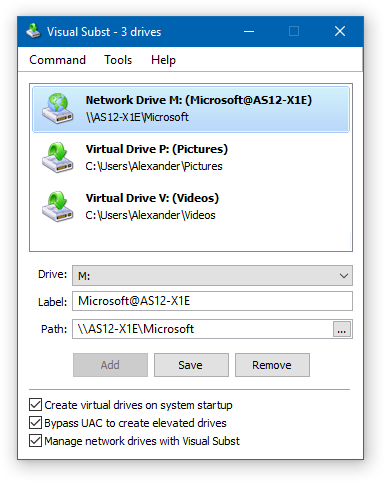Select Virtual Drive P: (Pictures) entry
The width and height of the screenshot is (384, 482).
[x=191, y=158]
